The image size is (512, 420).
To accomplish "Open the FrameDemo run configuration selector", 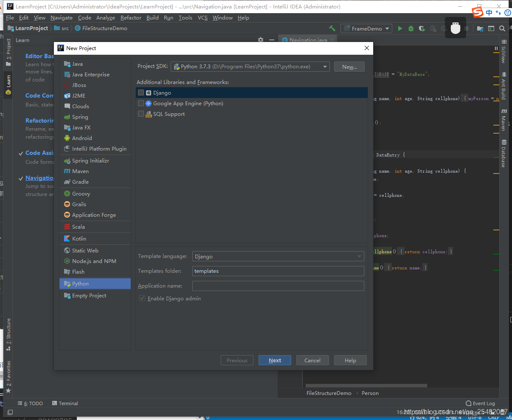I will (366, 28).
